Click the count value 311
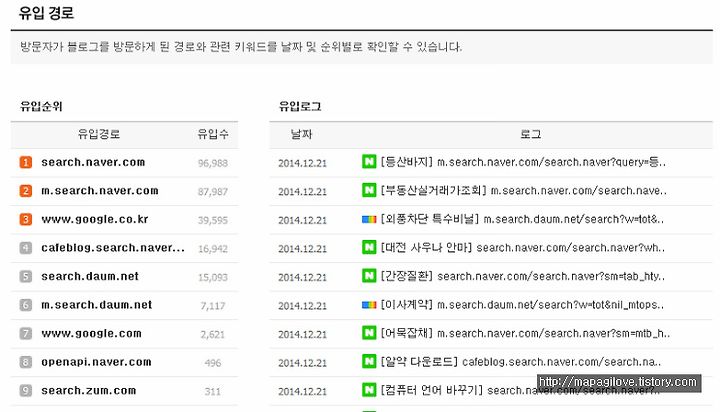Viewport: 720px width, 412px height. tap(213, 391)
